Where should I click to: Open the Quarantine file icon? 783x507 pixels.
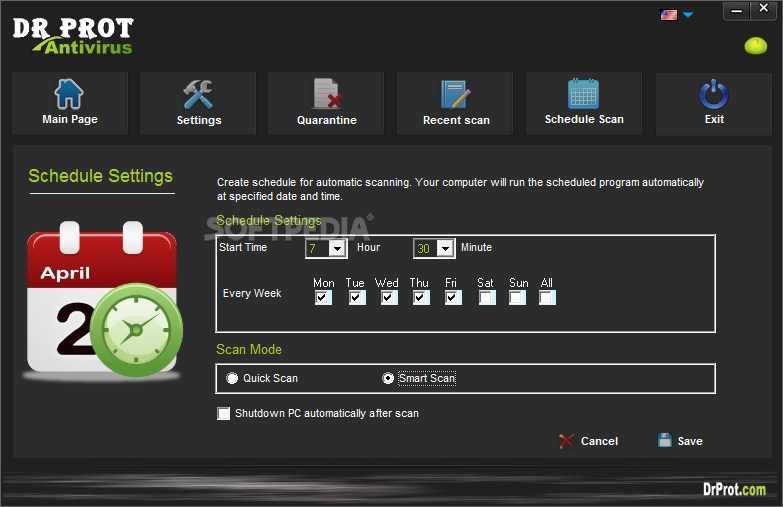tap(327, 93)
